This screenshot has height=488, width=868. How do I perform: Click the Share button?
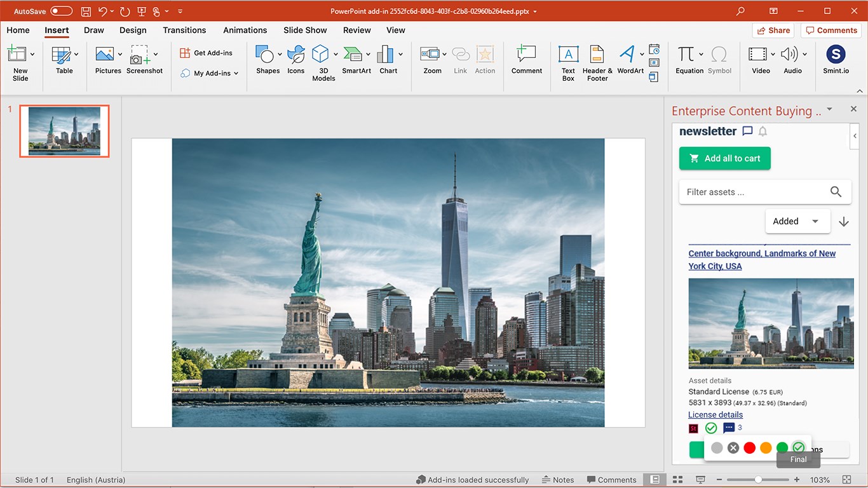click(x=773, y=30)
